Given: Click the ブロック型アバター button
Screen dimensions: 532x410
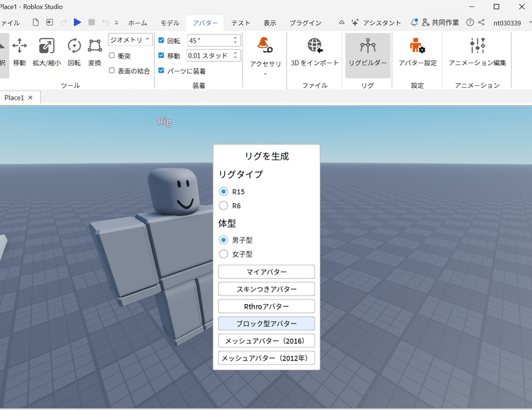Looking at the screenshot, I should point(266,323).
